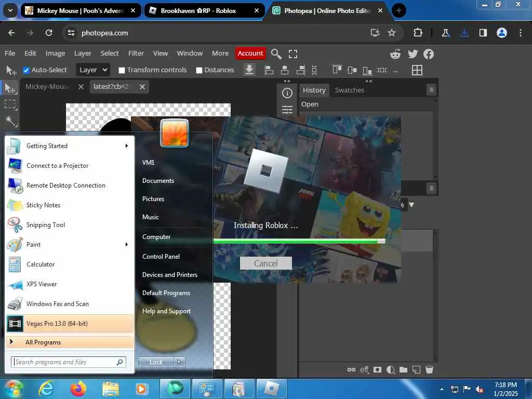
Task: Click the Search programs and files box
Action: pyautogui.click(x=69, y=362)
